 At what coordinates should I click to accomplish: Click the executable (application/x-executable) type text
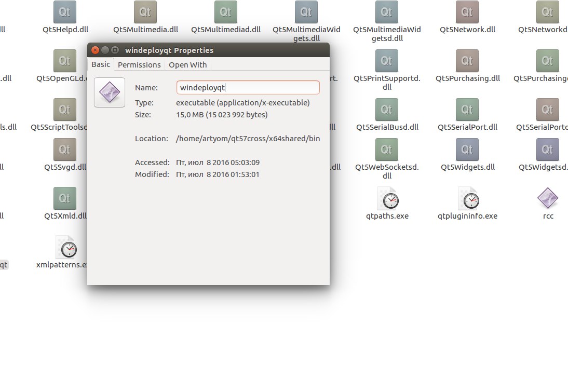(x=242, y=103)
